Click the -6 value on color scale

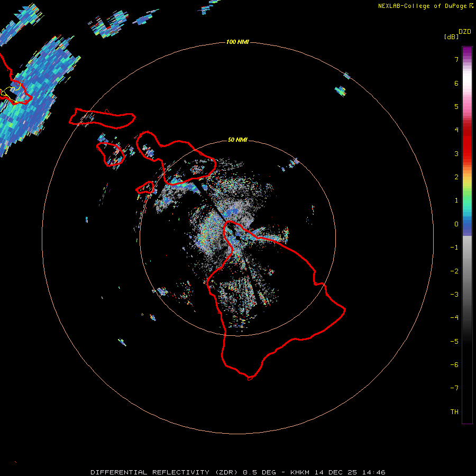pos(454,365)
